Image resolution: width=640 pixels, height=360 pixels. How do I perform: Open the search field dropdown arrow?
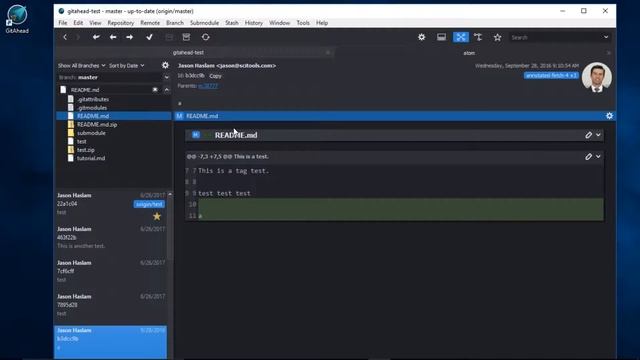point(606,37)
